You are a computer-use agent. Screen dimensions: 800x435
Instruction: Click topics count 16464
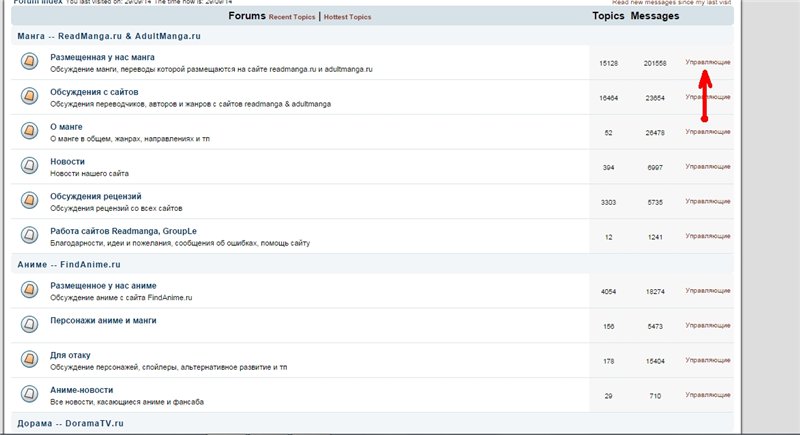[x=608, y=98]
